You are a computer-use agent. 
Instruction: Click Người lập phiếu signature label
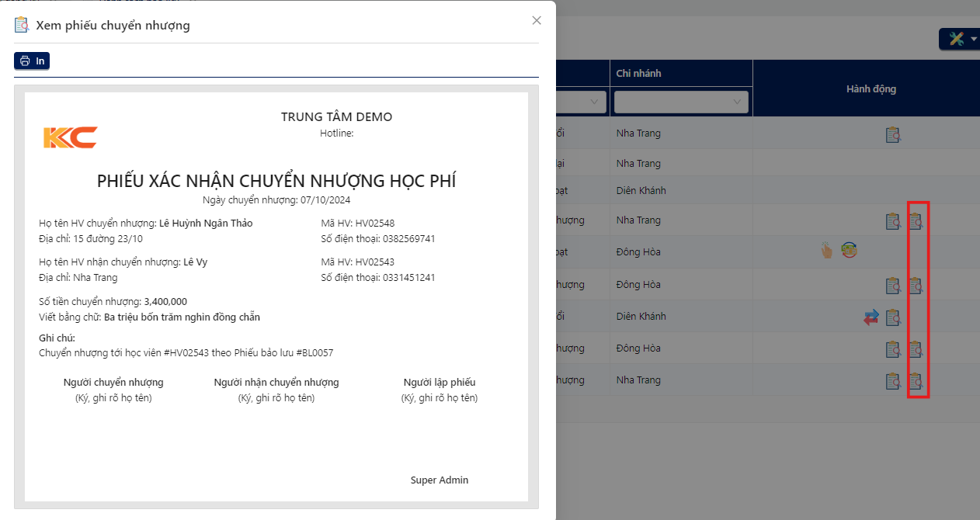[440, 383]
